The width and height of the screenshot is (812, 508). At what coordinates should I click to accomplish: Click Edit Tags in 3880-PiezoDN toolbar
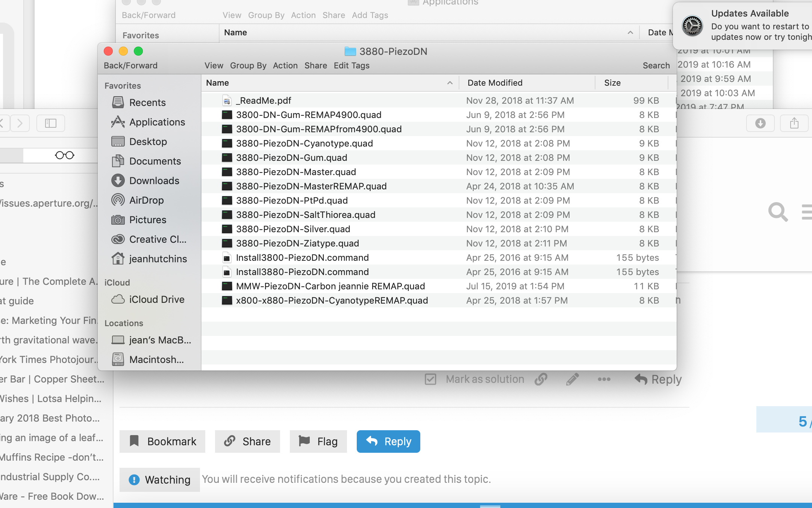[351, 66]
